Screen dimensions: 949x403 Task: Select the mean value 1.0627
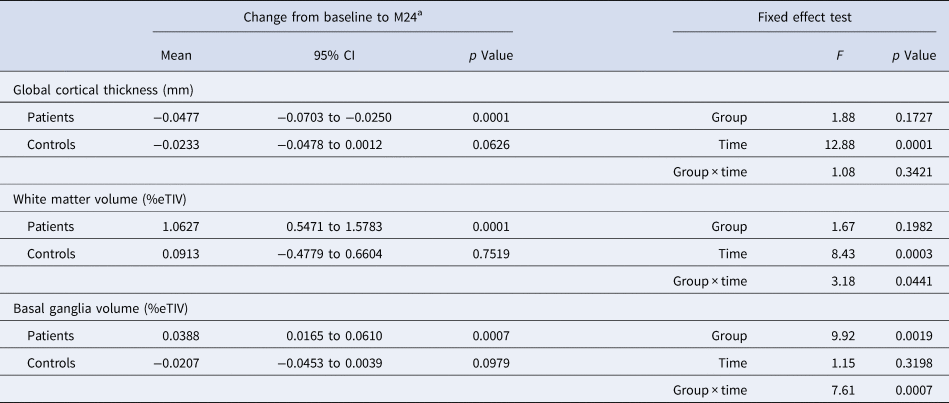[172, 227]
